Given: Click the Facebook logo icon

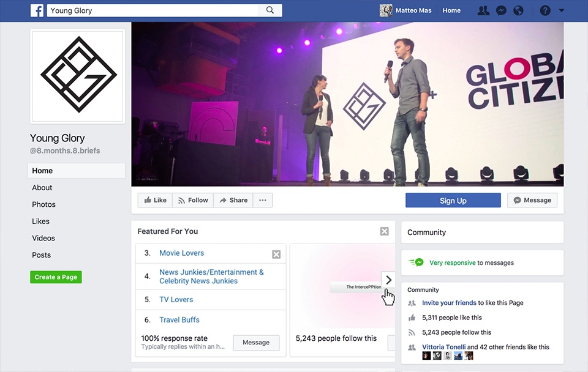Looking at the screenshot, I should 37,10.
